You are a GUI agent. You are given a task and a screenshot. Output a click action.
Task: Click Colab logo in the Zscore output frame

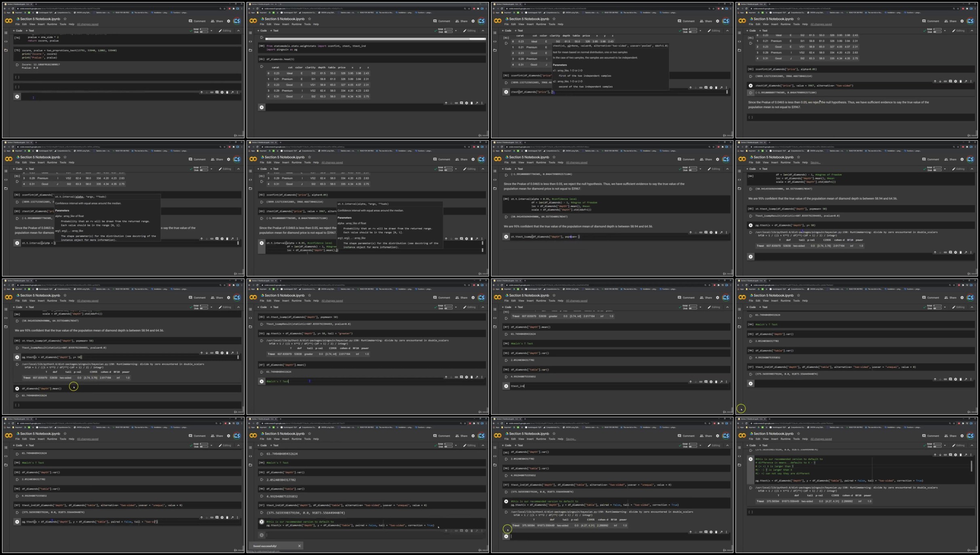(8, 21)
